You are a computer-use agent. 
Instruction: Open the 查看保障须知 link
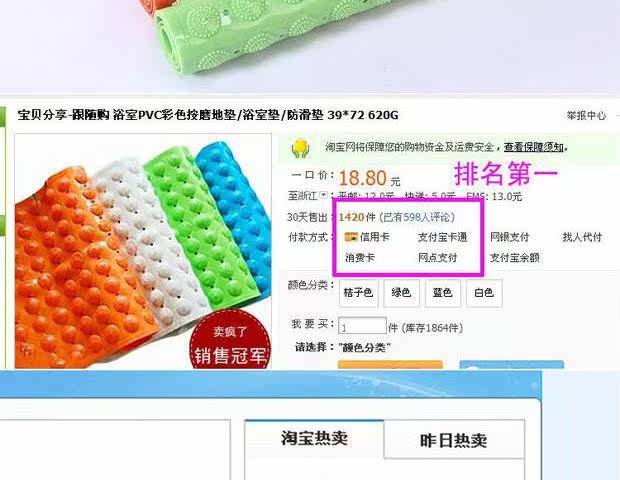(x=534, y=147)
